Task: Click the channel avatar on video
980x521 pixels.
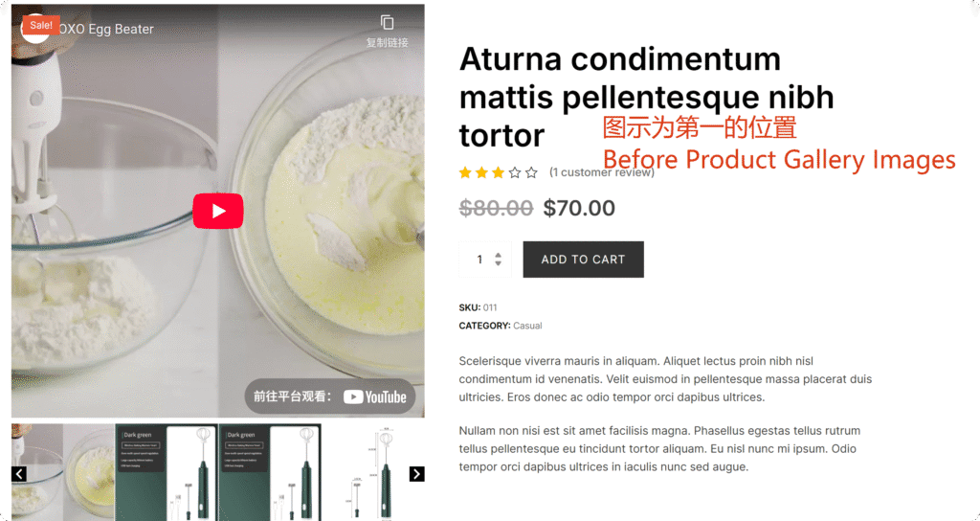Action: coord(35,29)
